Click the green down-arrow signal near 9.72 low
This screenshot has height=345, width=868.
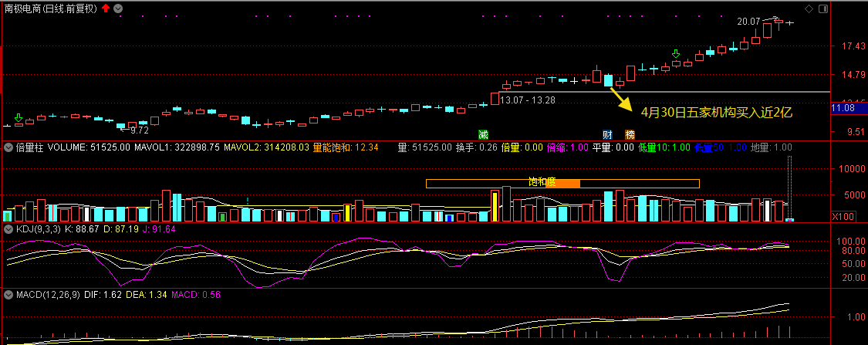19,117
